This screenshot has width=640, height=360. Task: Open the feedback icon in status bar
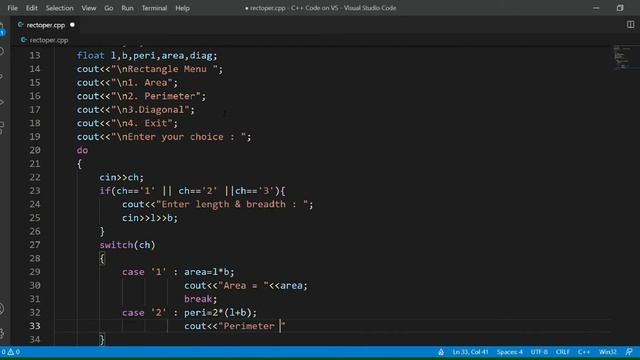pos(629,352)
